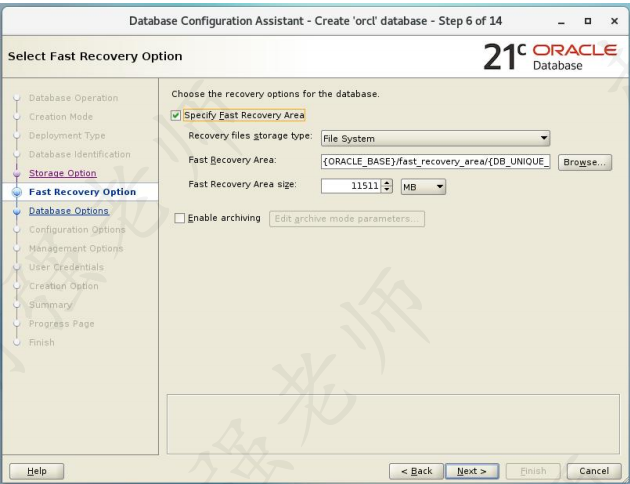Decrease Fast Recovery Area size with down arrow
Image resolution: width=630 pixels, height=484 pixels.
coord(387,189)
